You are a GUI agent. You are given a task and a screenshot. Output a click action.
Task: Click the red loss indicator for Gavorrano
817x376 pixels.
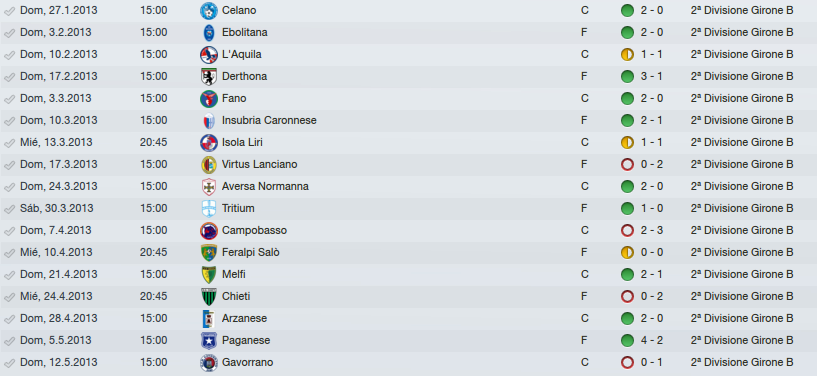pos(627,362)
